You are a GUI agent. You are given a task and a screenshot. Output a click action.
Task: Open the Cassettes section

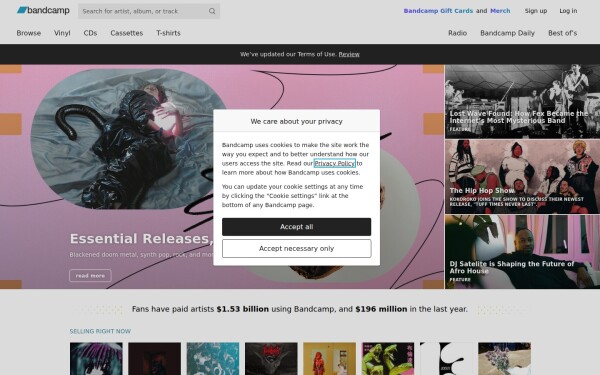point(127,33)
